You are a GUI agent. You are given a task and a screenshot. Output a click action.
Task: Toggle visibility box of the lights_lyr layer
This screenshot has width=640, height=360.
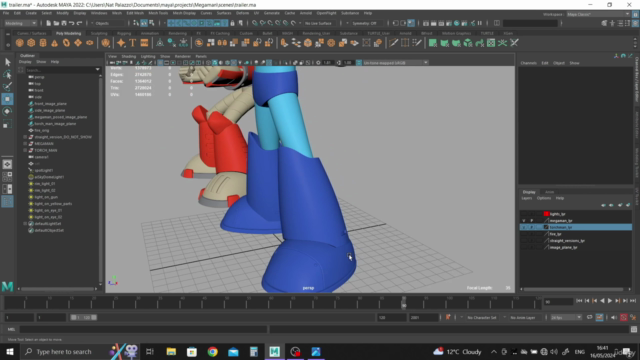click(524, 214)
